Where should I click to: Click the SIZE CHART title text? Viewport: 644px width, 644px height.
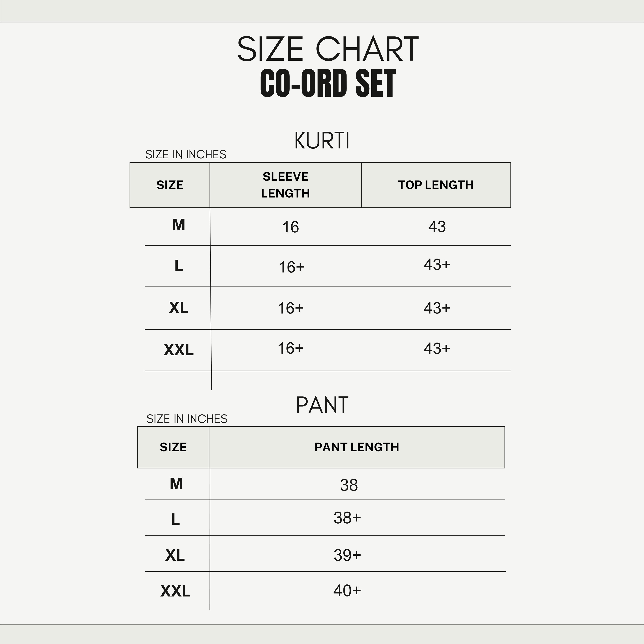(328, 49)
